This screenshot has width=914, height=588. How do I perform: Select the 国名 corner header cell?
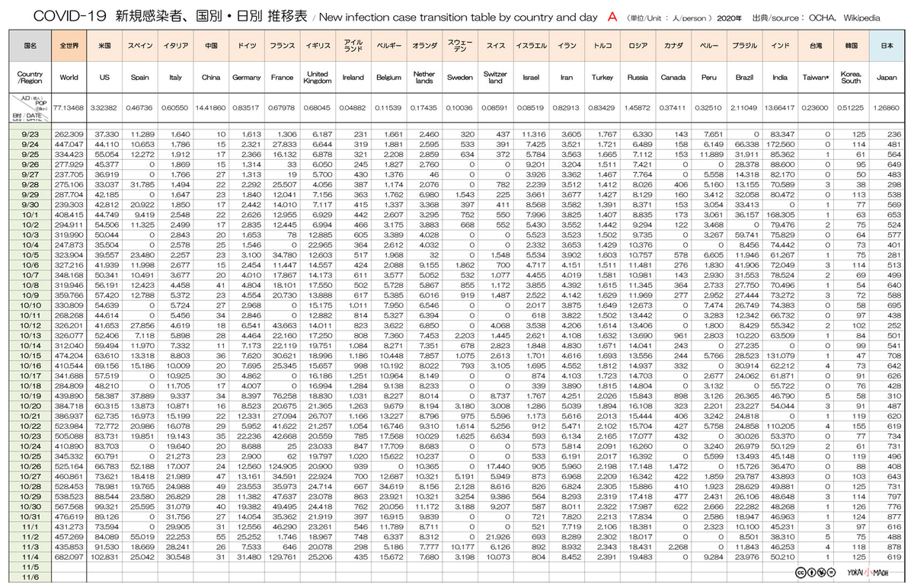(30, 46)
